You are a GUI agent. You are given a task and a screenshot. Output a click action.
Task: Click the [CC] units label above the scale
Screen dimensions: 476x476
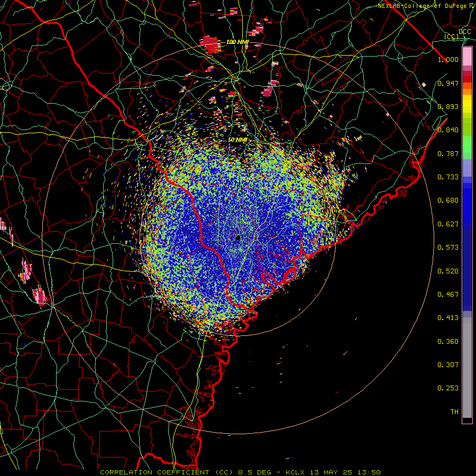point(452,36)
